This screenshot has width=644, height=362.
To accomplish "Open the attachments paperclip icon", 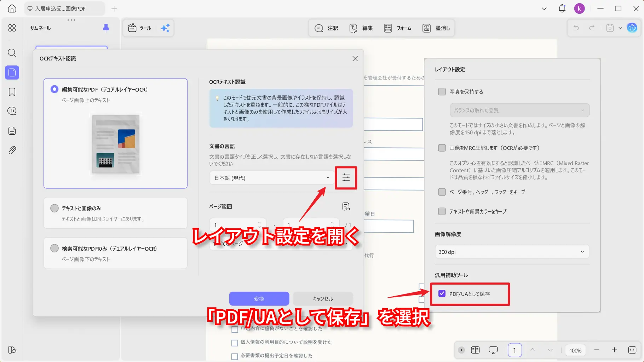I will click(x=12, y=150).
